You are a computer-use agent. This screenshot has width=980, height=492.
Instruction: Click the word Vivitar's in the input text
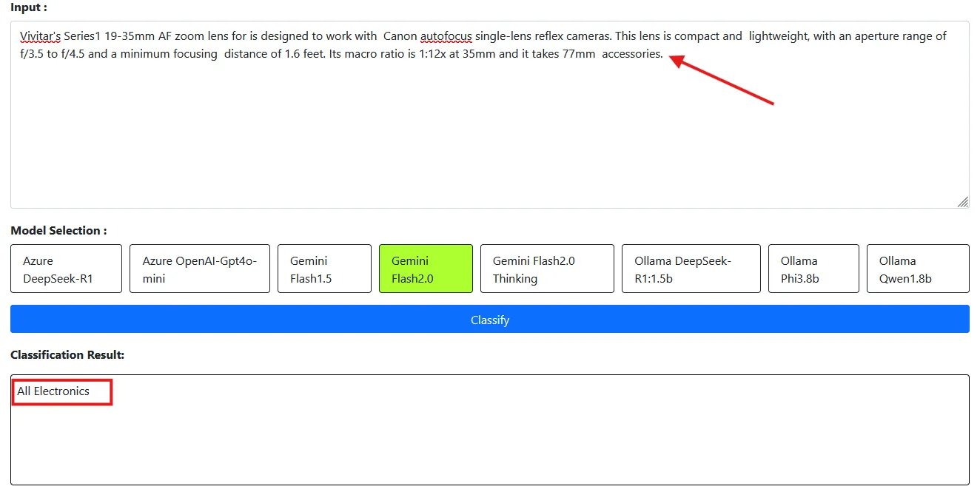(x=39, y=36)
